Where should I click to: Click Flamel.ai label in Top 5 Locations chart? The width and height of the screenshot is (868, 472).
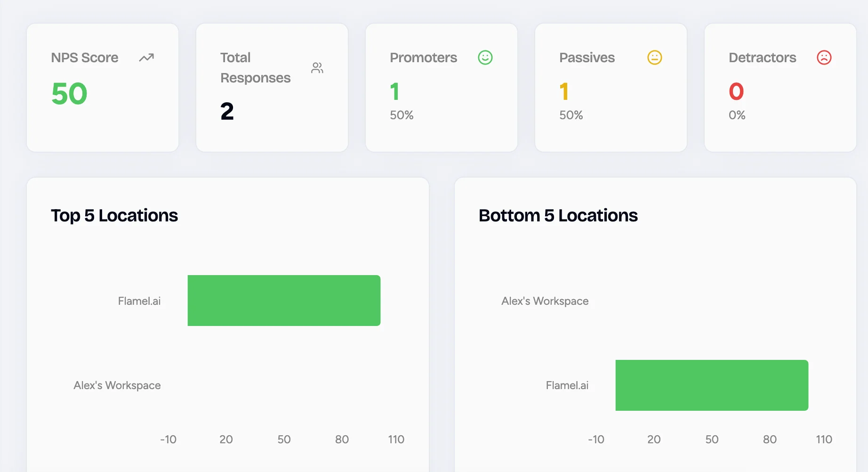[x=139, y=301]
